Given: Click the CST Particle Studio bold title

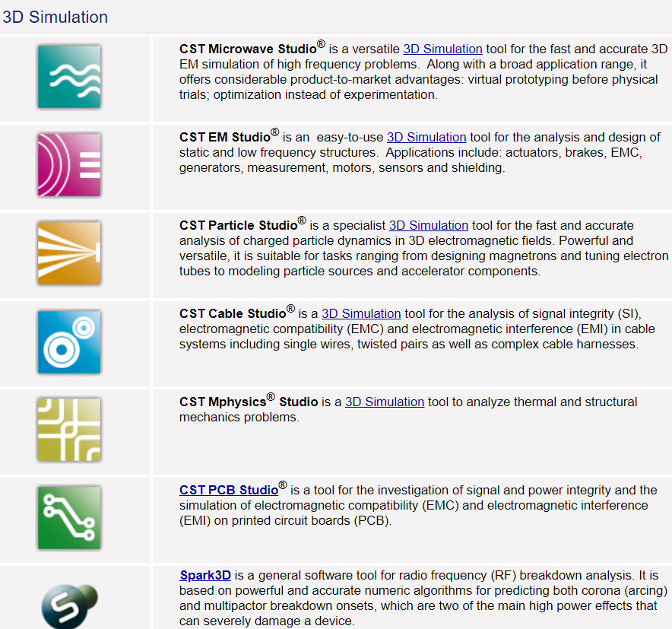Looking at the screenshot, I should [238, 226].
